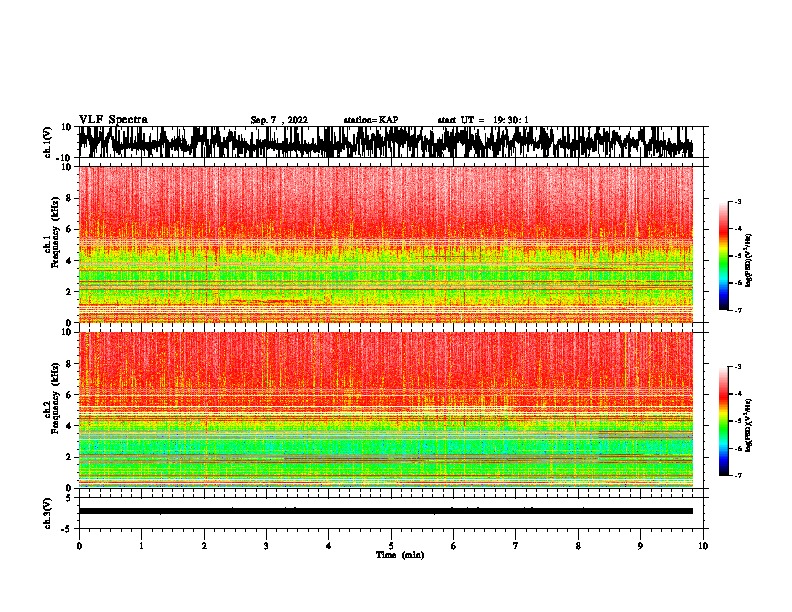
Task: Click the time axis tick label "3"
Action: [266, 546]
